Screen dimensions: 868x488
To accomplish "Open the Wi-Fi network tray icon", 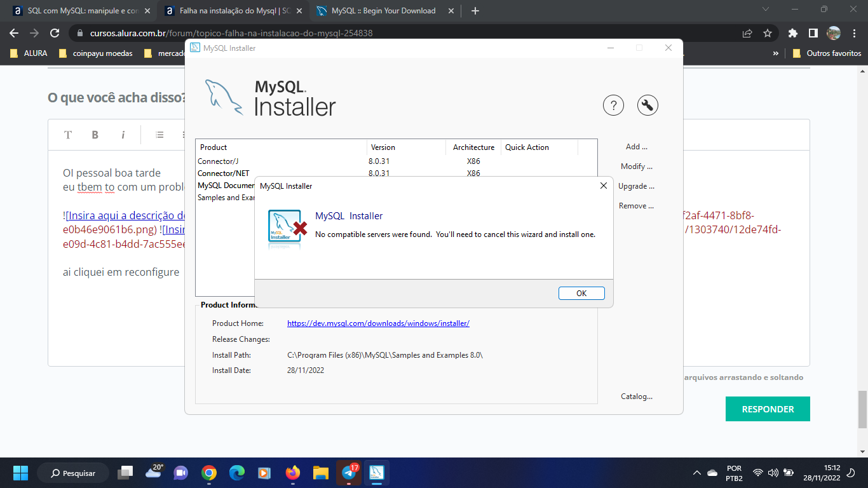I will click(757, 473).
